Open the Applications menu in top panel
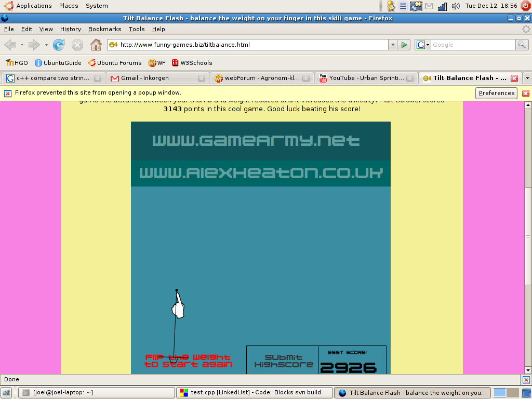Image resolution: width=532 pixels, height=399 pixels. 34,6
